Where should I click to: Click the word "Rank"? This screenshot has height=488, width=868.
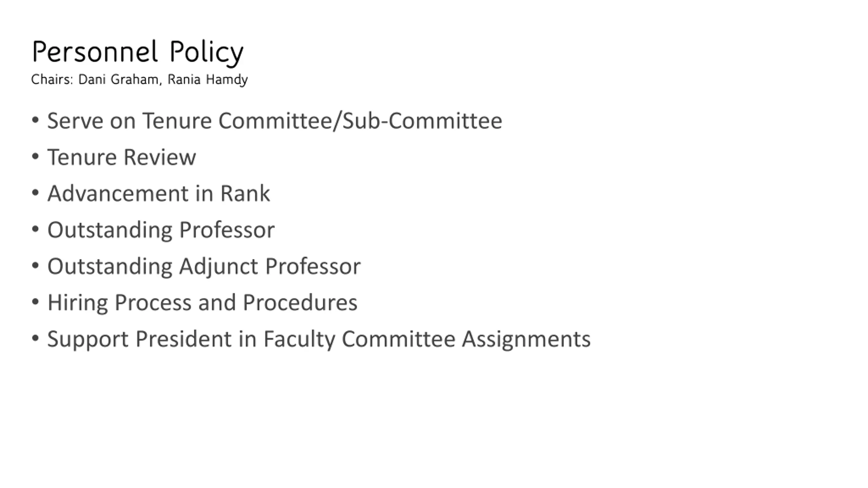pos(245,194)
